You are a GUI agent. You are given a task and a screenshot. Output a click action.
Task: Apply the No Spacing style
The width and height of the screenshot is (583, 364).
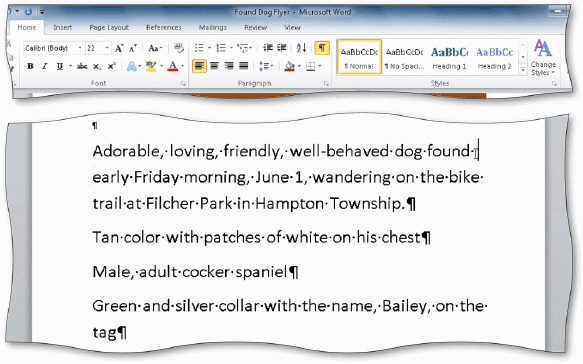click(x=404, y=57)
